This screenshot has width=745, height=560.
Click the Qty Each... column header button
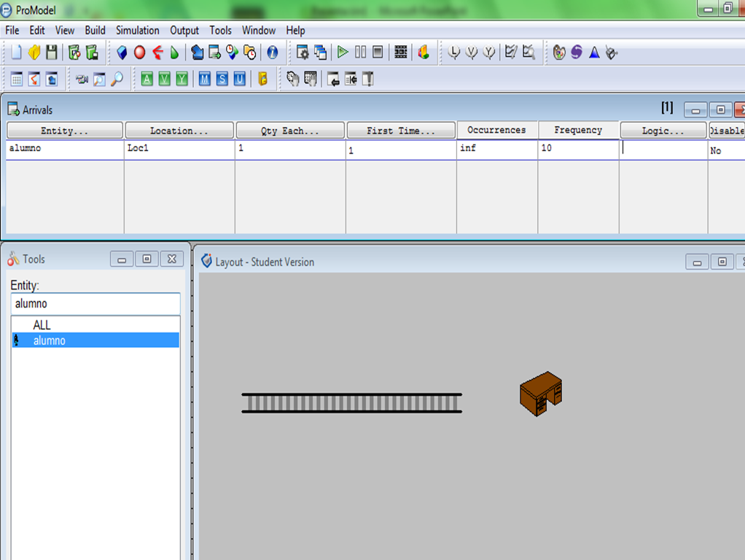289,131
